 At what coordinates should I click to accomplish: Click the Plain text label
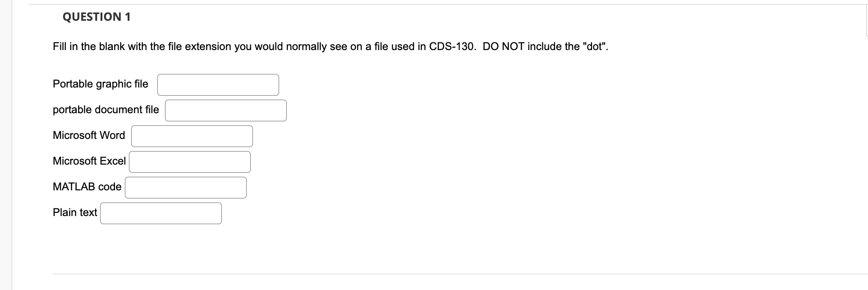[74, 212]
